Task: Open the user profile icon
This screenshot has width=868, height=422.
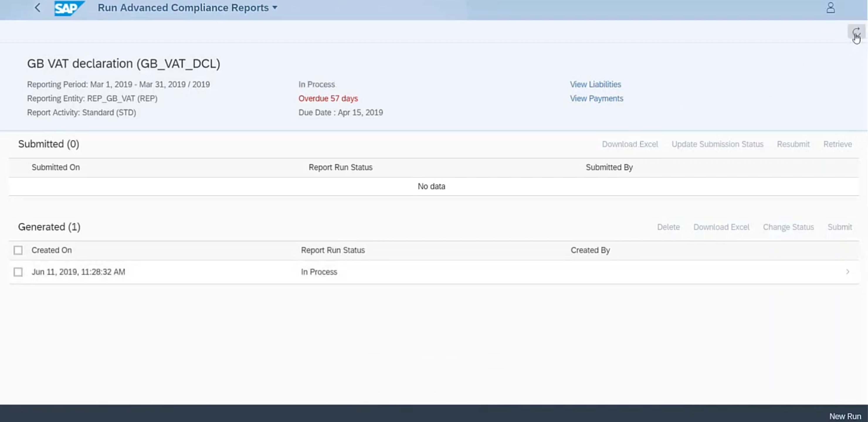Action: click(x=830, y=8)
